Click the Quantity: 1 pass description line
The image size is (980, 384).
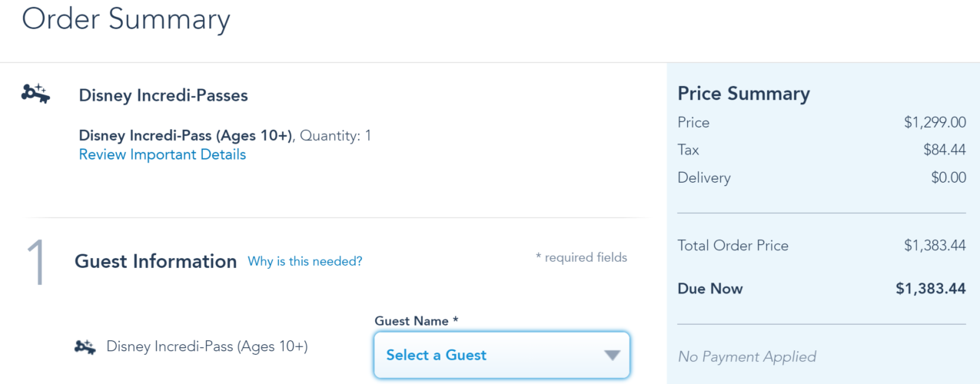pos(225,136)
